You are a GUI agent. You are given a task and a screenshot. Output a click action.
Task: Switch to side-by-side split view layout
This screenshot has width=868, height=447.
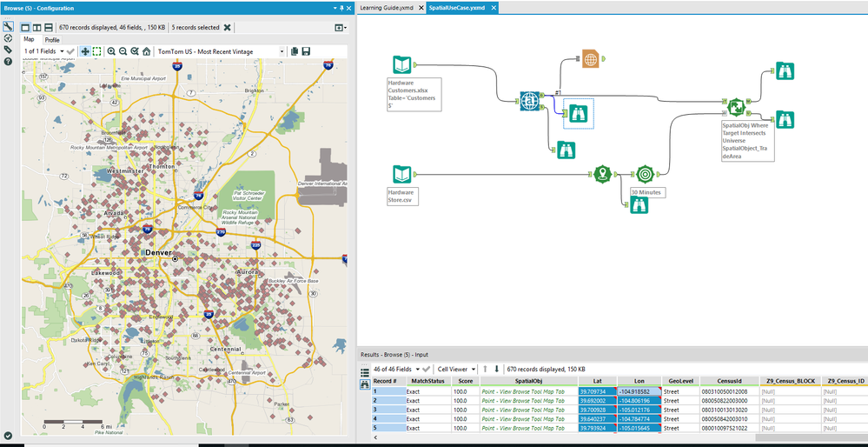(36, 27)
